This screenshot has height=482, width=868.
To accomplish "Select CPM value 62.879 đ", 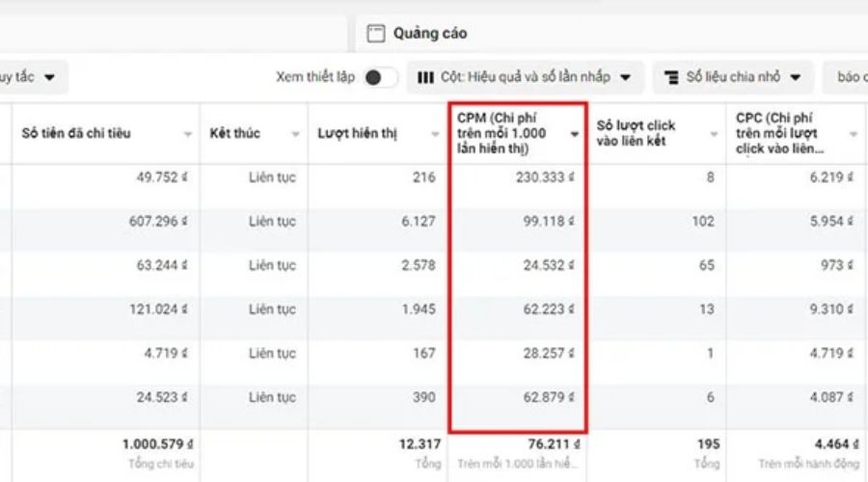I will point(549,397).
